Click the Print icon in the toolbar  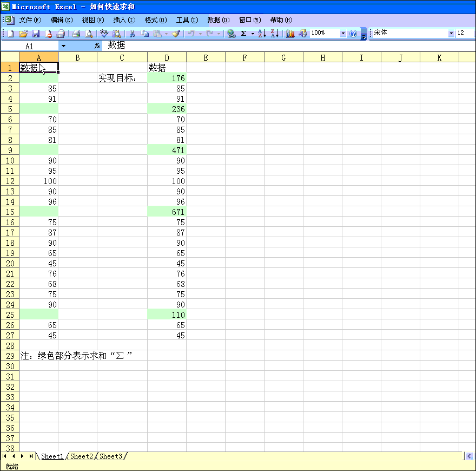[x=76, y=34]
